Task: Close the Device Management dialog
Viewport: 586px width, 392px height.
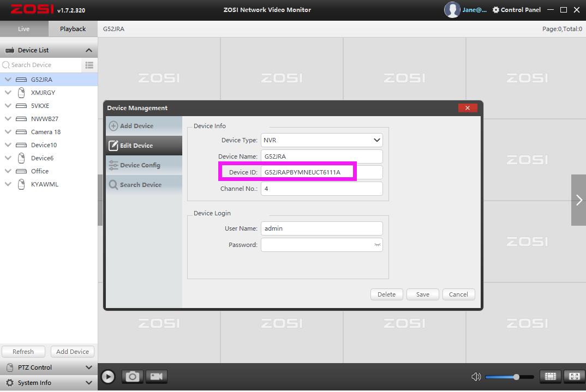Action: pyautogui.click(x=468, y=108)
